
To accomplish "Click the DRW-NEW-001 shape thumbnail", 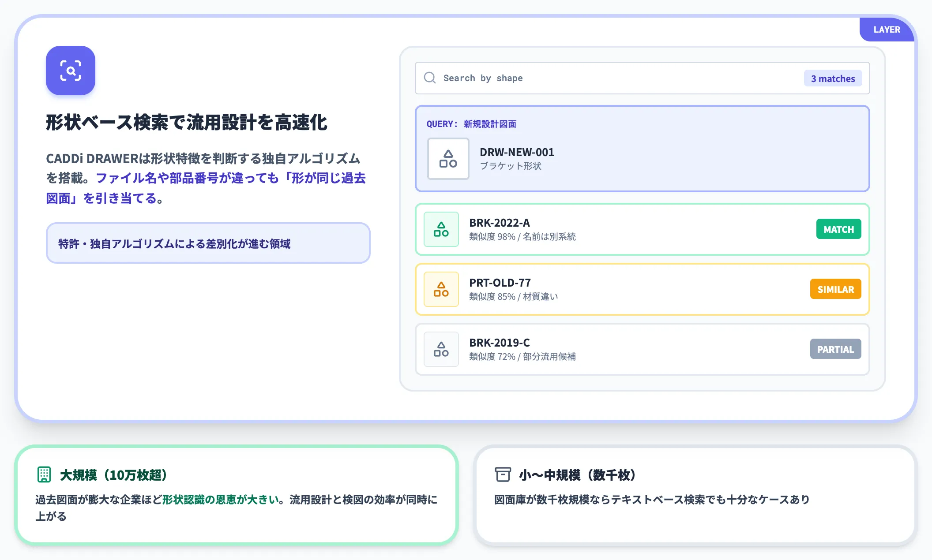I will click(x=448, y=159).
